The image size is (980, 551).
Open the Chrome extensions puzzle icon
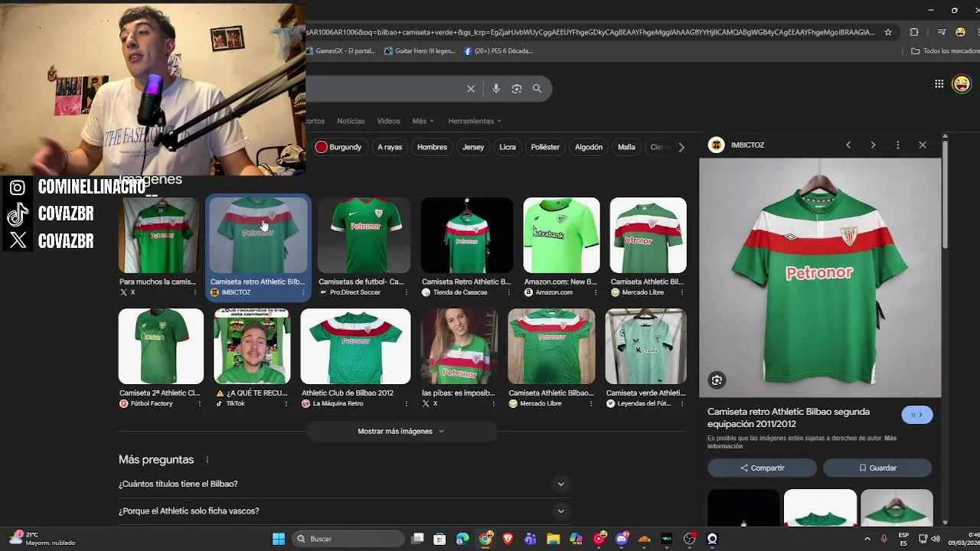point(914,32)
